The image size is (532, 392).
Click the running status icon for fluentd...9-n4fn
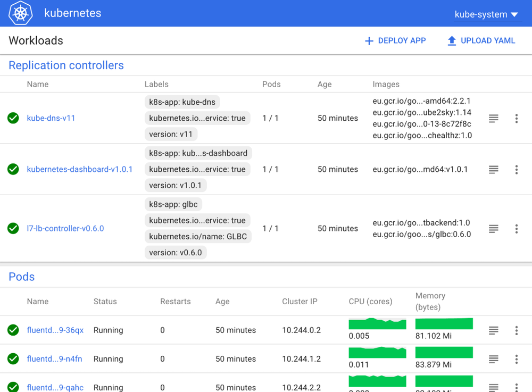click(13, 358)
